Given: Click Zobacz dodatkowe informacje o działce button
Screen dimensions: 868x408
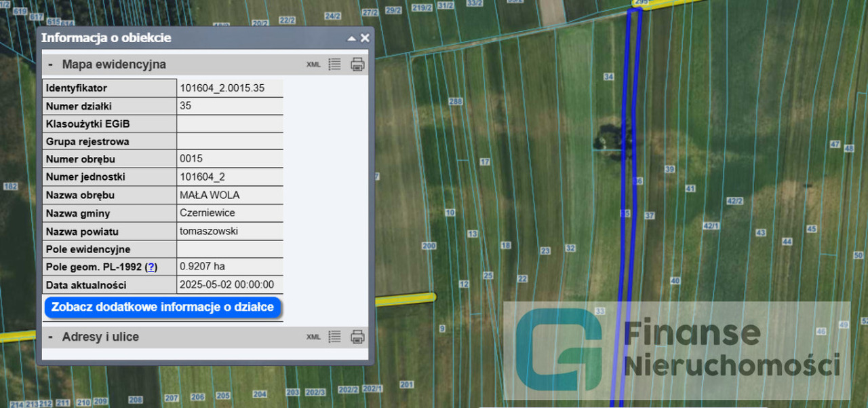Looking at the screenshot, I should pyautogui.click(x=163, y=307).
